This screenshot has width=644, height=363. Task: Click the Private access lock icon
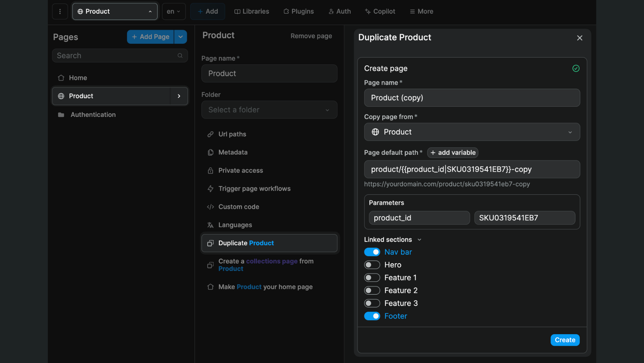(x=211, y=170)
